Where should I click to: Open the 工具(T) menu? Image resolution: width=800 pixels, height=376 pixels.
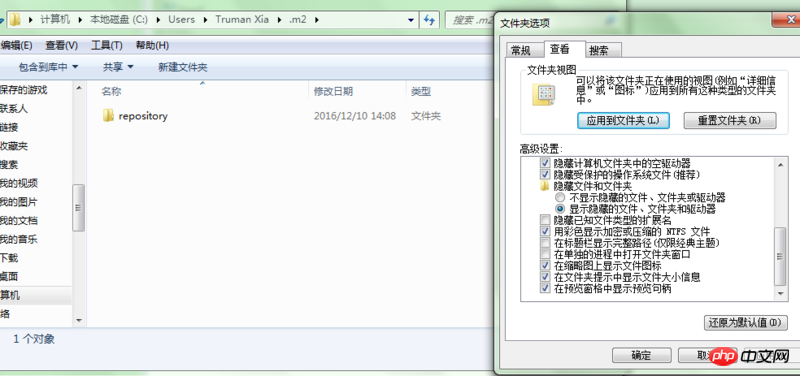click(x=107, y=45)
